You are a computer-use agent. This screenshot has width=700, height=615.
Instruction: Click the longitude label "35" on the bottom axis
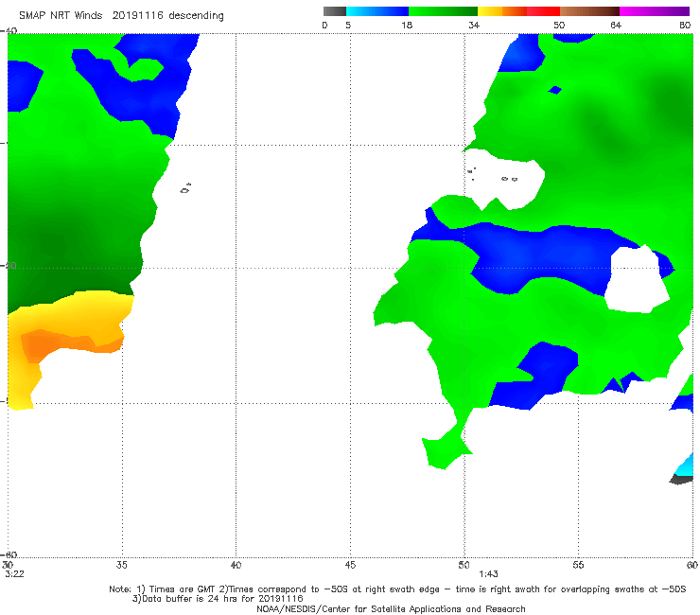(121, 565)
